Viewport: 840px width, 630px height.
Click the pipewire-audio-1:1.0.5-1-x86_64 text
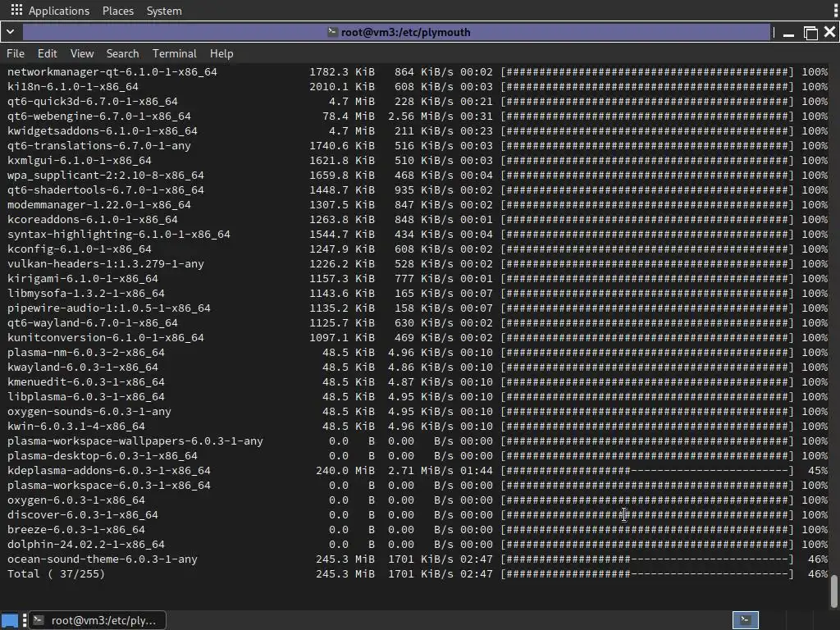(109, 308)
